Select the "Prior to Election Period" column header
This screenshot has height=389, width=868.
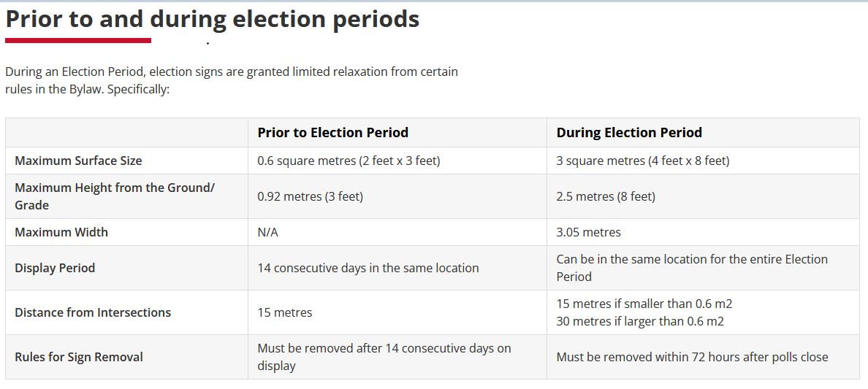coord(332,132)
